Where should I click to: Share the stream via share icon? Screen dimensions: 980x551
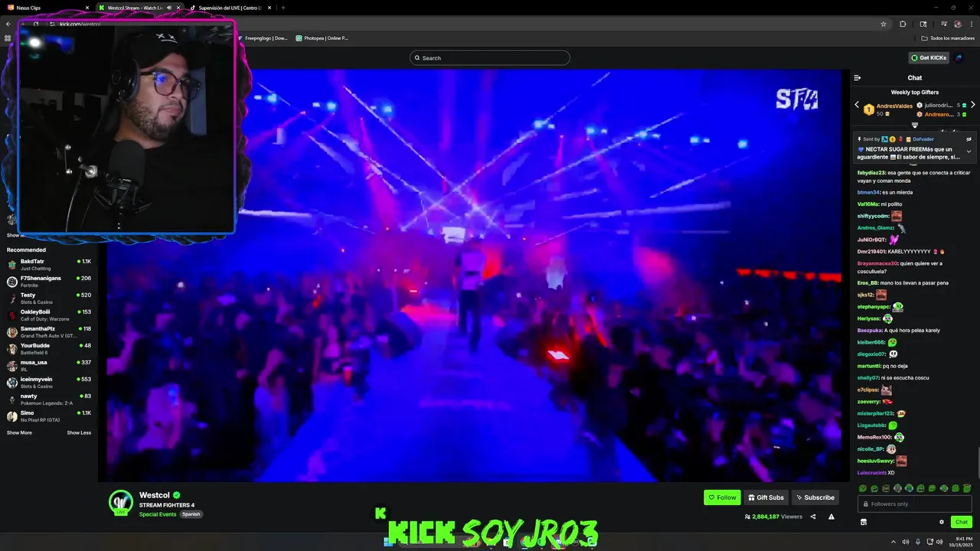click(x=813, y=517)
